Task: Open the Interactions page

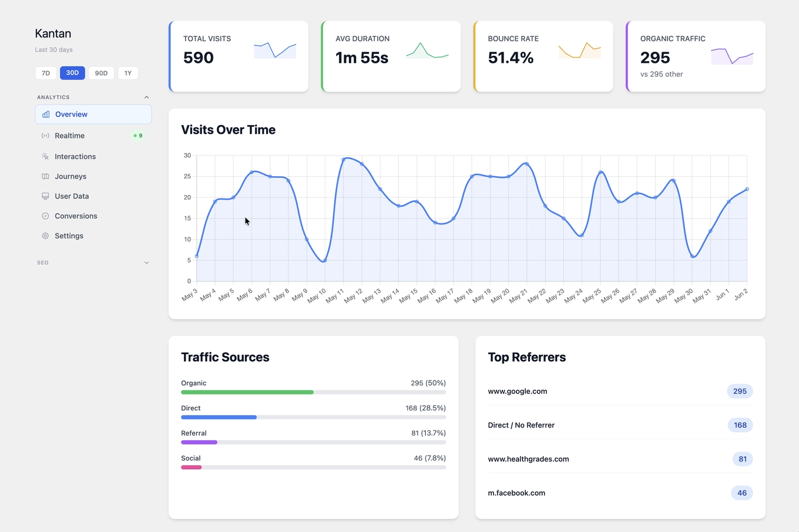Action: (x=93, y=157)
